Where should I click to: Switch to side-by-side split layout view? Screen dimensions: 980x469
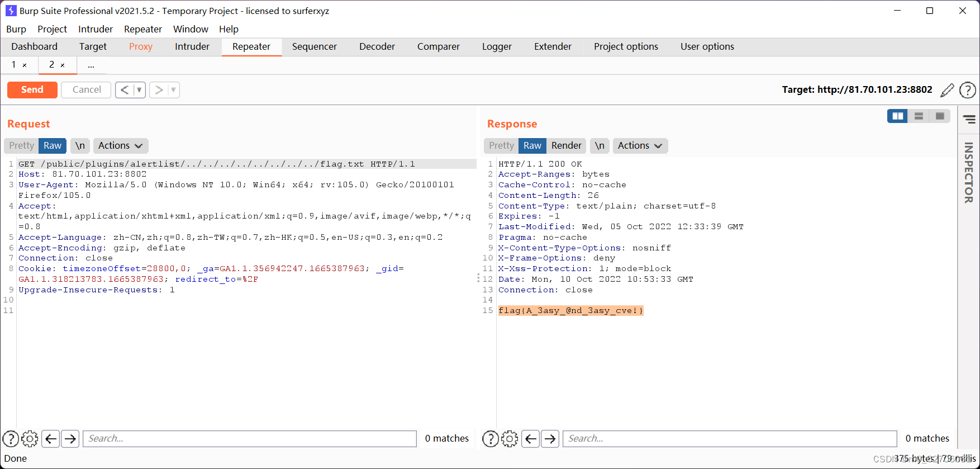[898, 116]
